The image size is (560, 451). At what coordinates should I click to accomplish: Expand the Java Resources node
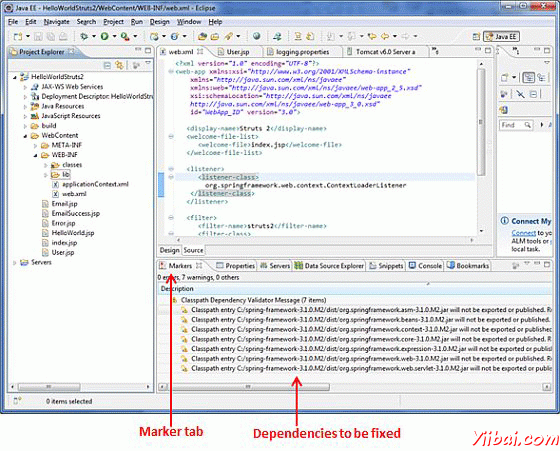click(25, 106)
